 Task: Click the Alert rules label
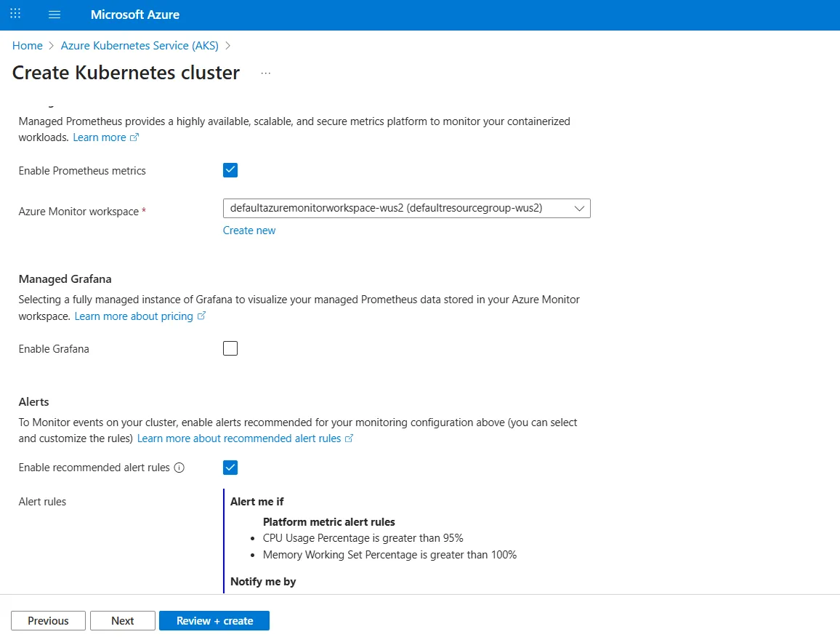tap(42, 501)
